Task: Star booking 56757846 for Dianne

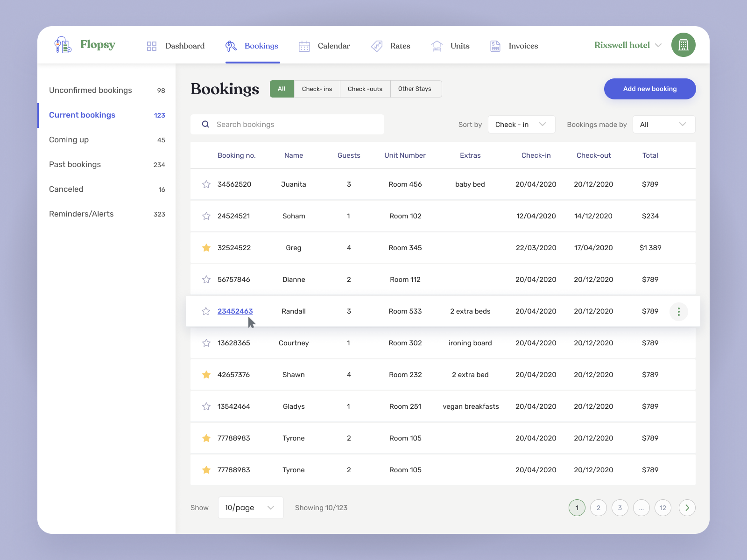Action: coord(206,280)
